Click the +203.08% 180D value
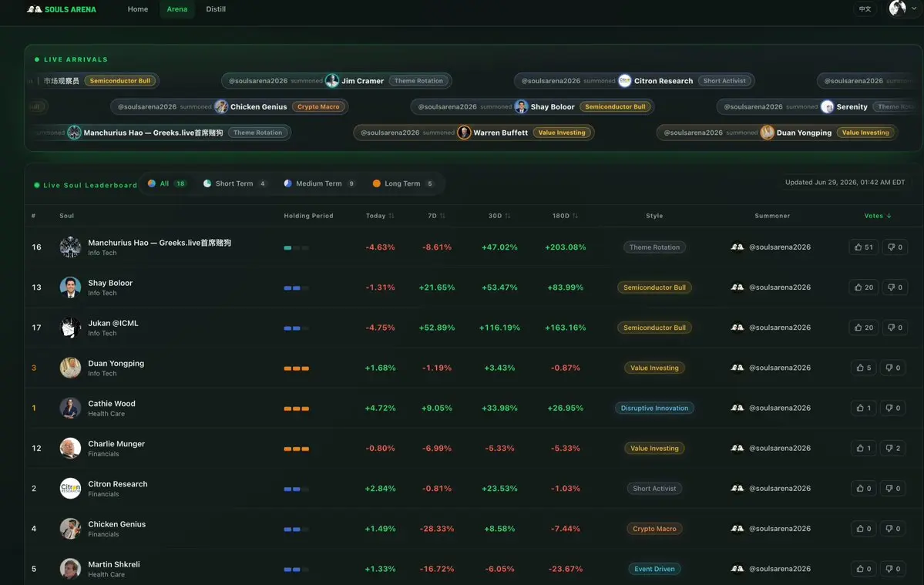Screen dimensions: 924x585 pos(565,247)
